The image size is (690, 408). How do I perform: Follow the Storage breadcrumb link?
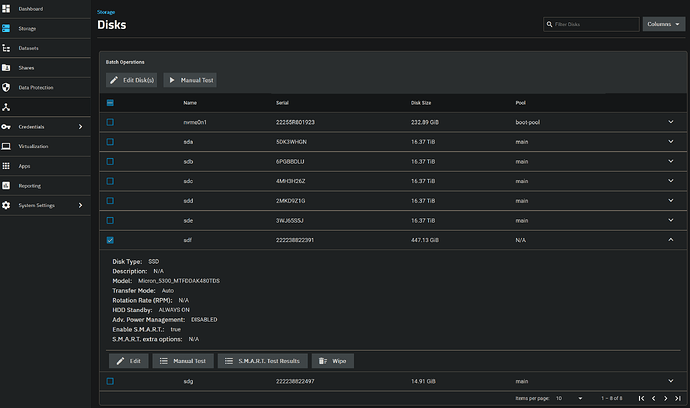pyautogui.click(x=106, y=12)
